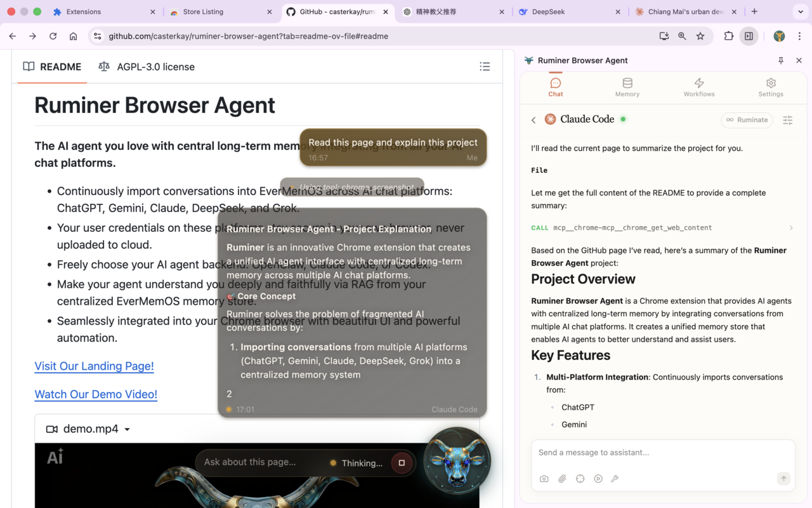Screen dimensions: 812x508
Task: Switch to the 精神教父推荐 browser tab
Action: [x=452, y=11]
